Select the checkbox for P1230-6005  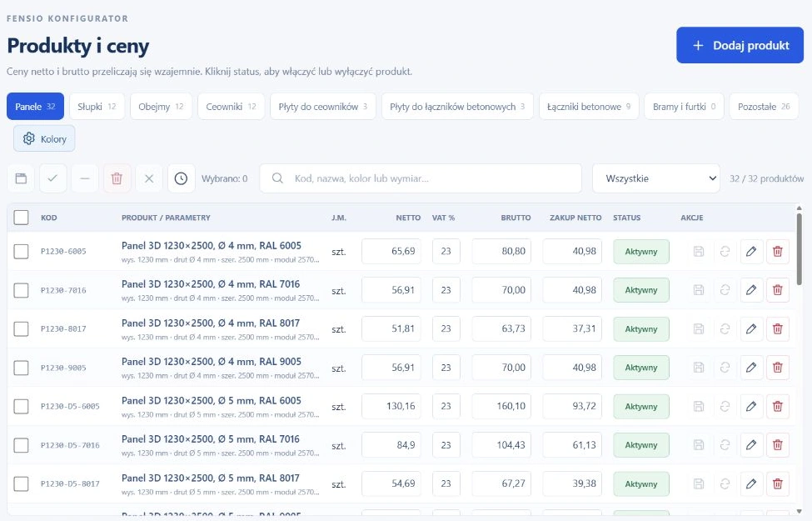(x=21, y=252)
